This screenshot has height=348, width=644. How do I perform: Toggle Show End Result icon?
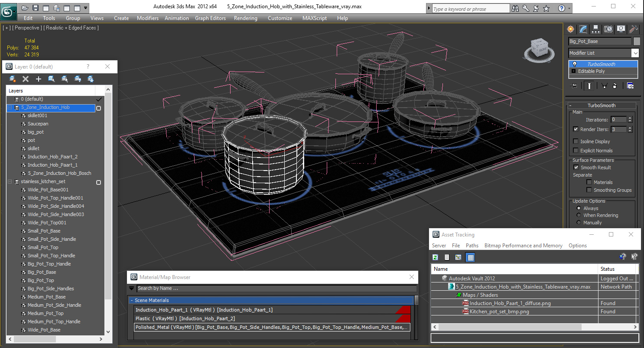[589, 85]
